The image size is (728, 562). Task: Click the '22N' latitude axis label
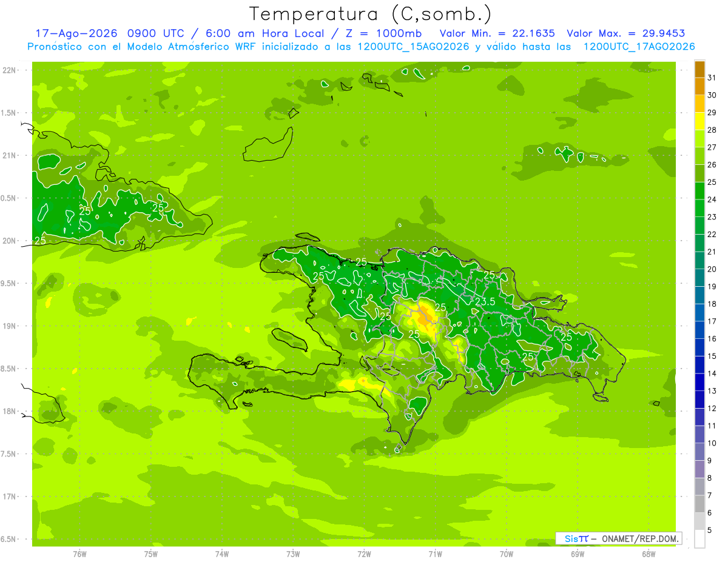(x=10, y=70)
